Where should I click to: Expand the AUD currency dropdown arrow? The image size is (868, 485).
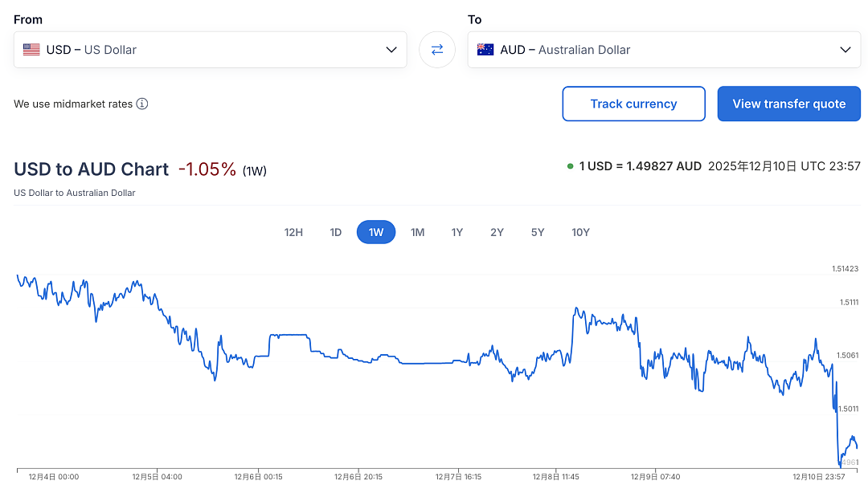coord(845,50)
